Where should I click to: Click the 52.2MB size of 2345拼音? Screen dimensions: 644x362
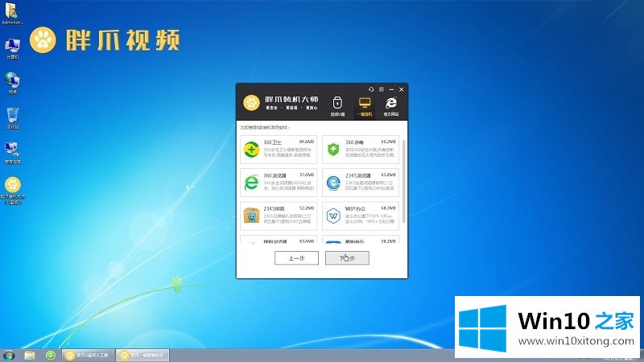click(x=307, y=208)
